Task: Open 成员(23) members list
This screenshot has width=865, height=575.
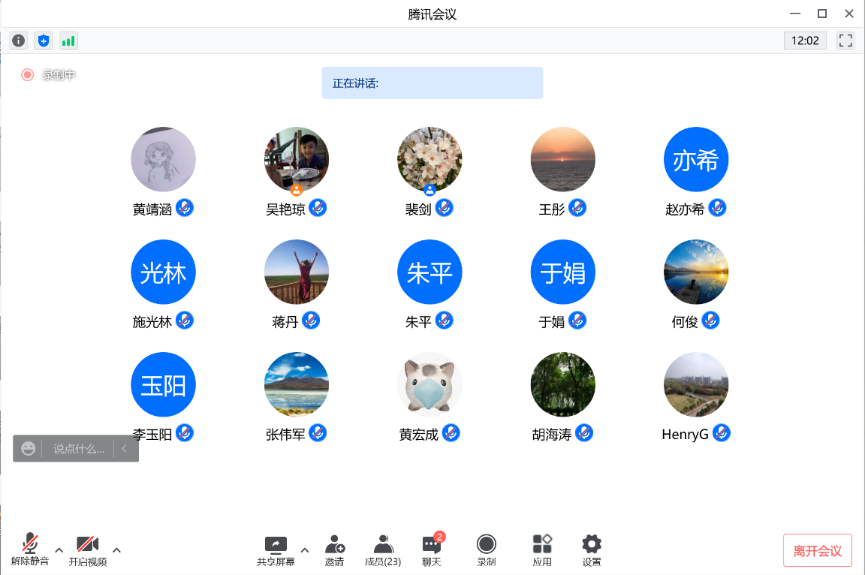Action: pyautogui.click(x=383, y=549)
